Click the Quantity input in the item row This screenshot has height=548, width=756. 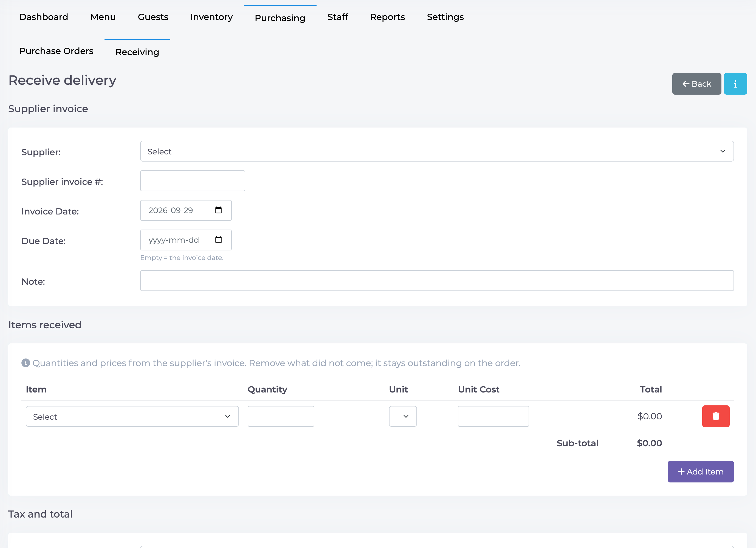coord(281,416)
